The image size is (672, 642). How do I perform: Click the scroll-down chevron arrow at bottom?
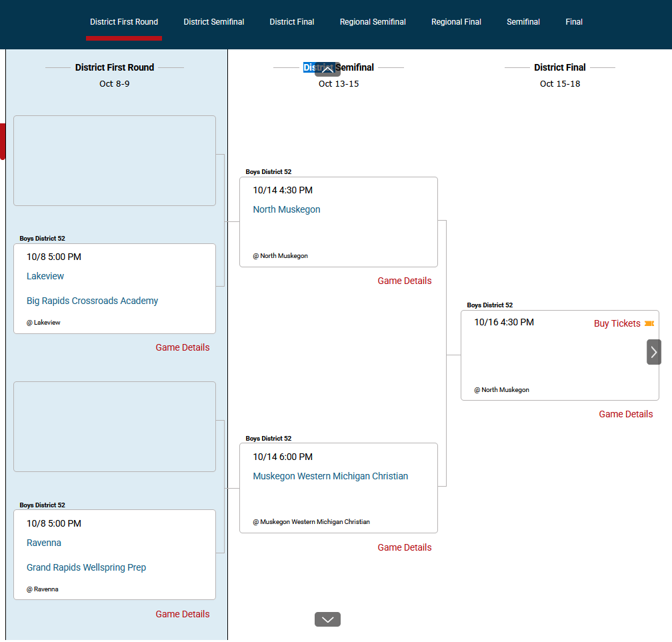pyautogui.click(x=327, y=619)
